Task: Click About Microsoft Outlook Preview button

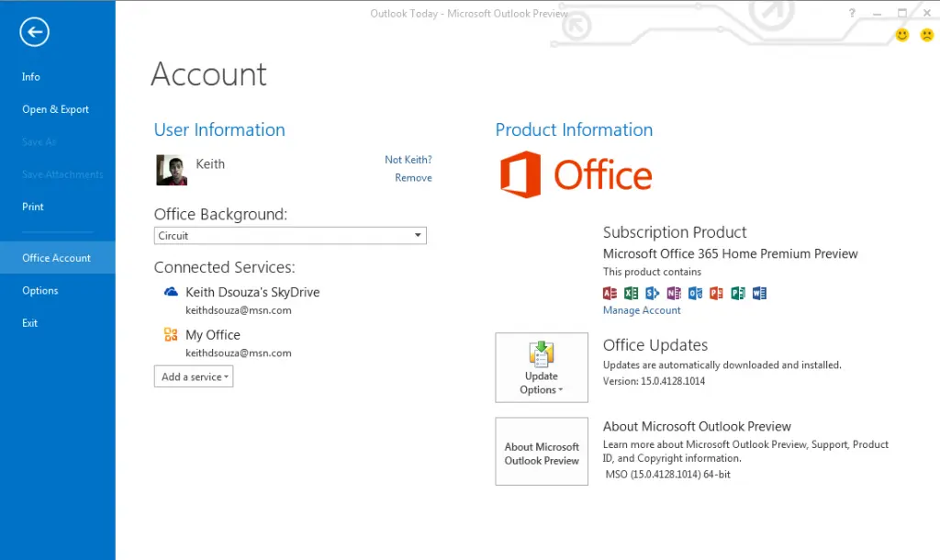Action: [542, 452]
